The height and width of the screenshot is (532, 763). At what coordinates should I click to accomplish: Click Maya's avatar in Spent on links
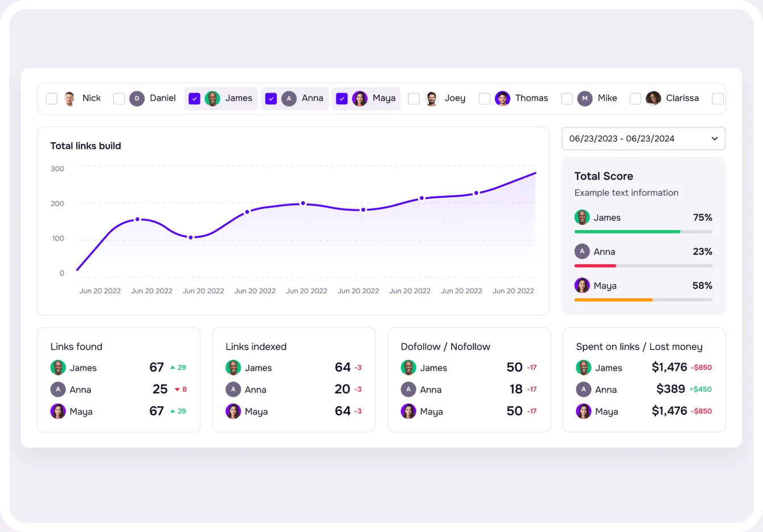tap(584, 411)
